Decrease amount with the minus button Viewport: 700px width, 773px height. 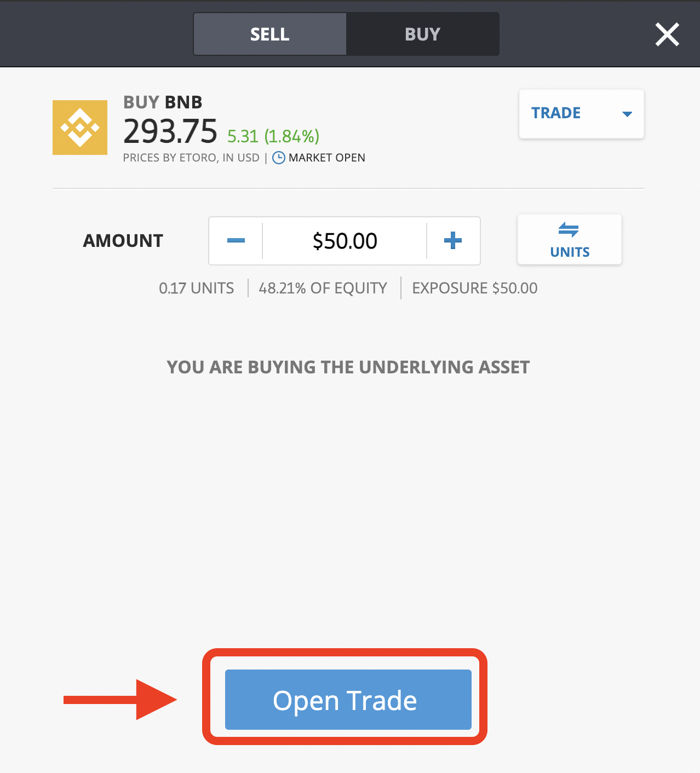236,241
